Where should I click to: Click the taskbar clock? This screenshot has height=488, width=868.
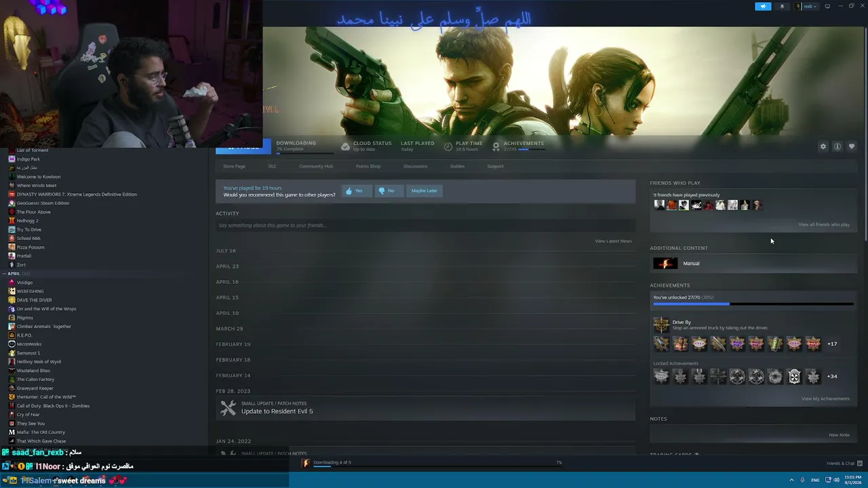coord(853,480)
